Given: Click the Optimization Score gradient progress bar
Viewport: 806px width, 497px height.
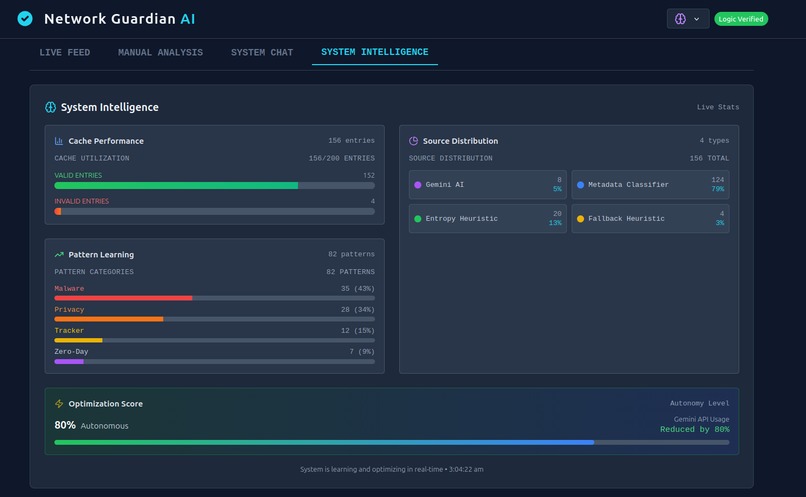Looking at the screenshot, I should [392, 442].
